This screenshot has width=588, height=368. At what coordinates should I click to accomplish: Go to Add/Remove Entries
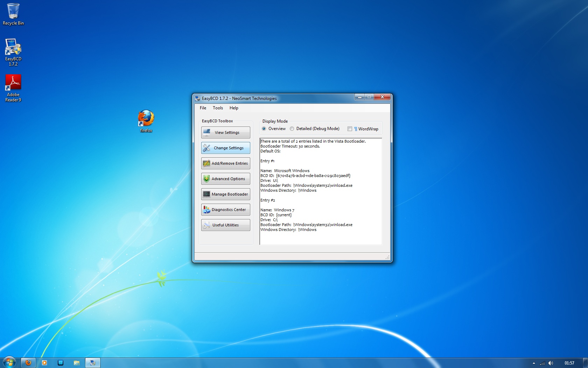(225, 163)
